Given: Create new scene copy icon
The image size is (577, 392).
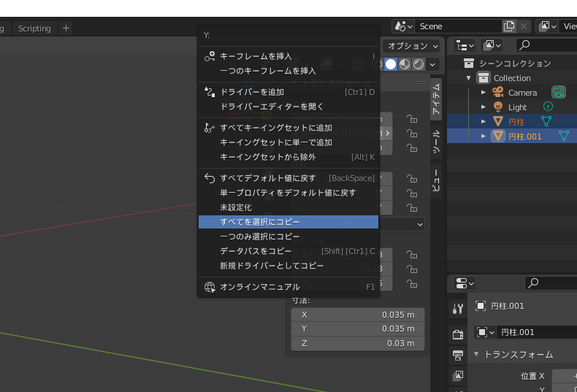Looking at the screenshot, I should (509, 26).
